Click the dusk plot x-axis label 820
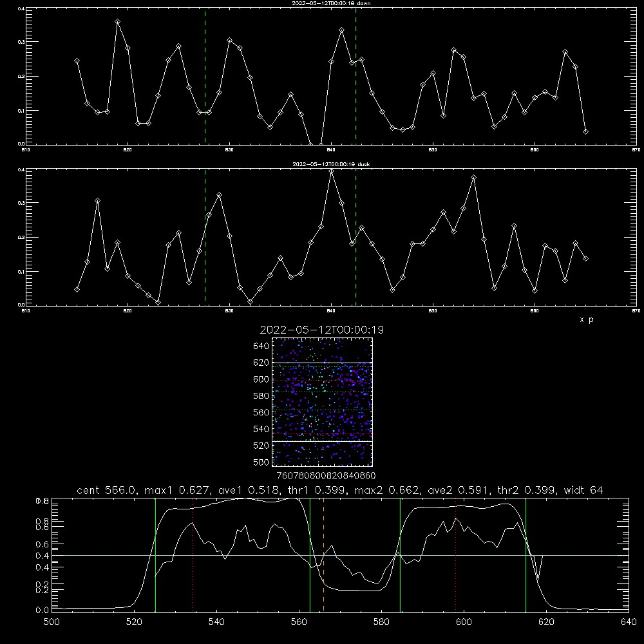This screenshot has height=644, width=644. 128,311
